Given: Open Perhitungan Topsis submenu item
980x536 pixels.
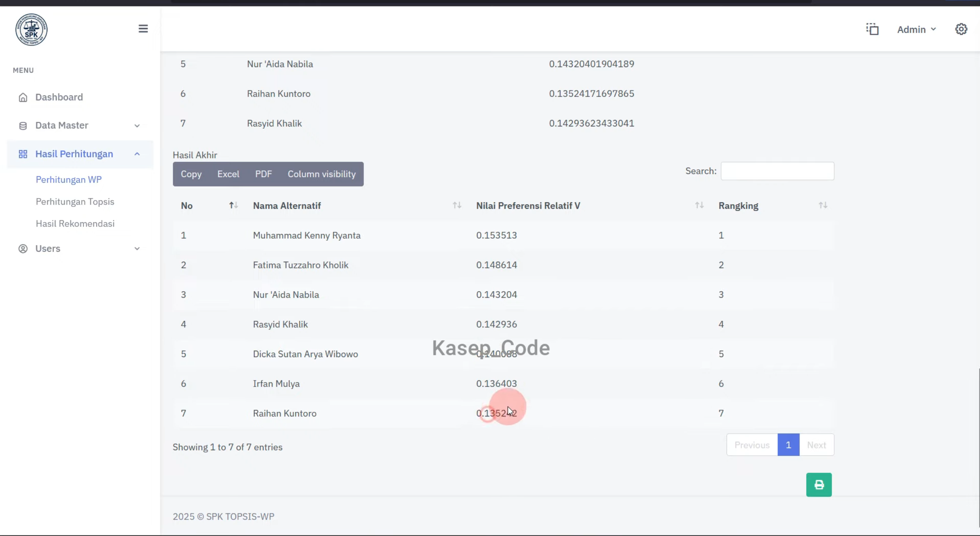Looking at the screenshot, I should [75, 202].
